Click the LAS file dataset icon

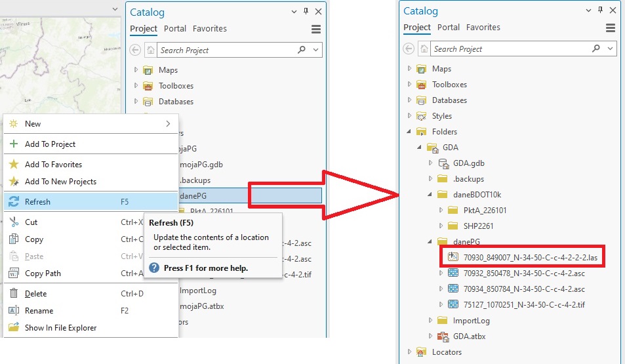pyautogui.click(x=453, y=258)
